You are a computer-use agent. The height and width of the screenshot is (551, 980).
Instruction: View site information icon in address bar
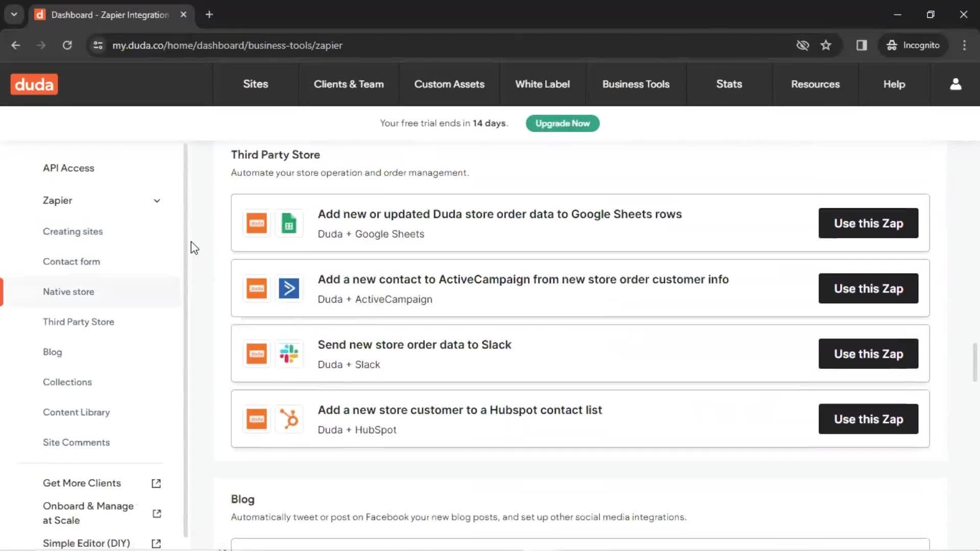click(x=98, y=45)
